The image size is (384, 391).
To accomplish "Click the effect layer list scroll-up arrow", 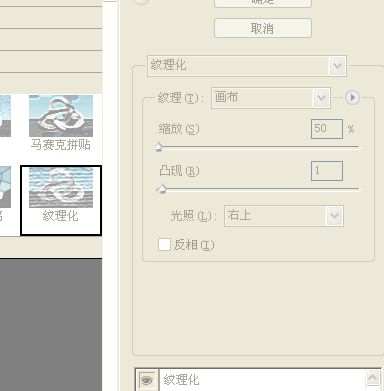I will point(373,378).
